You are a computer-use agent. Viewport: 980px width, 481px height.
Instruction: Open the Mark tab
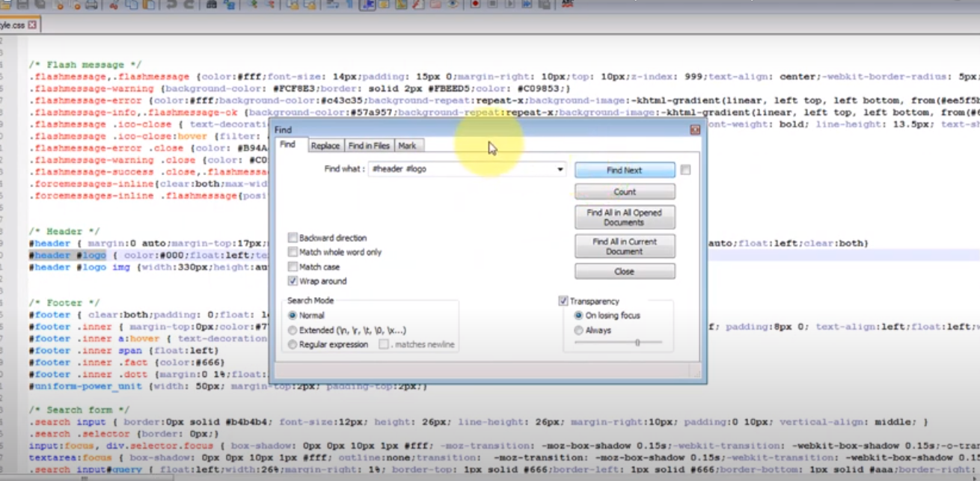pos(408,146)
